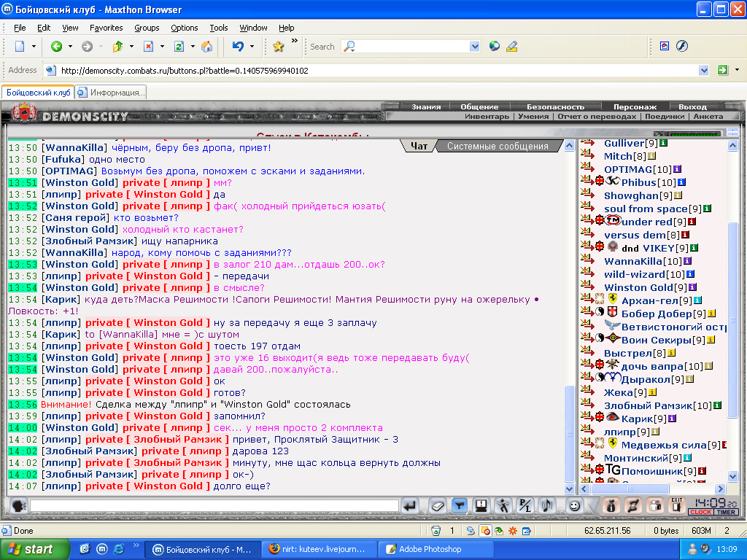Click the info icon next to Winston Gold[9]
The width and height of the screenshot is (747, 560).
click(x=693, y=287)
